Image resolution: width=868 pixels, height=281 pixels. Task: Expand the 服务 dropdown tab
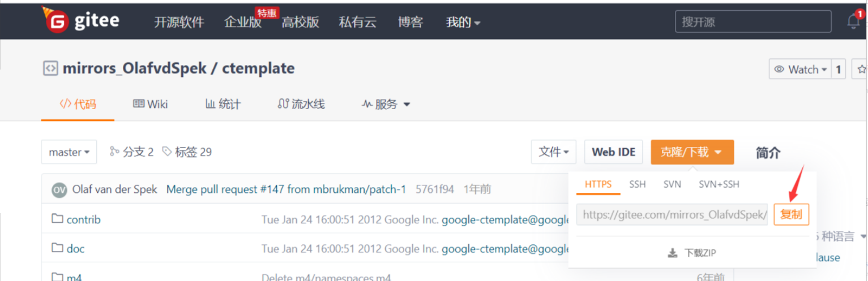(x=386, y=104)
